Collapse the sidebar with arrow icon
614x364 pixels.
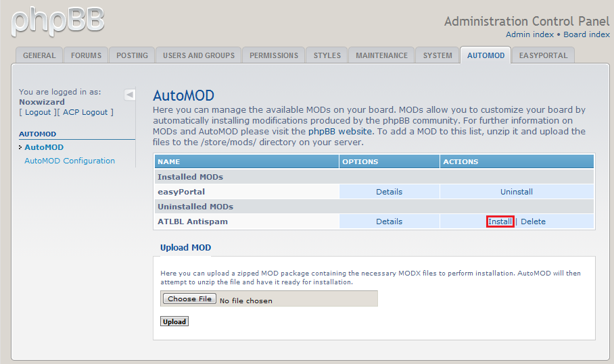pyautogui.click(x=130, y=95)
